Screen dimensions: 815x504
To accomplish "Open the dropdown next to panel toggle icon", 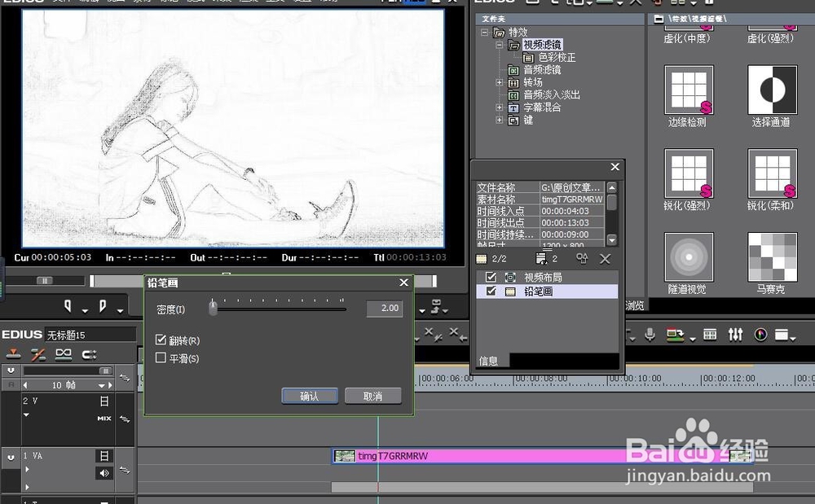I will 793,339.
